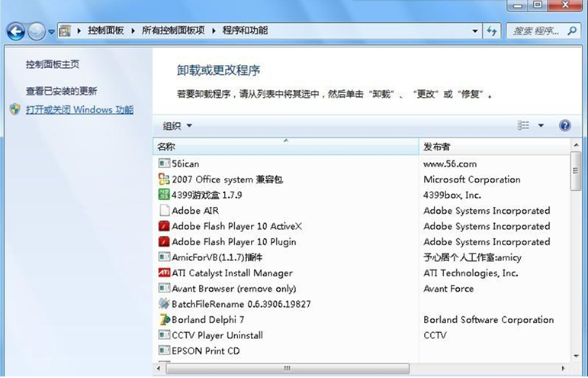The image size is (588, 378).
Task: Click the BatchFileRename program icon
Action: (x=164, y=304)
